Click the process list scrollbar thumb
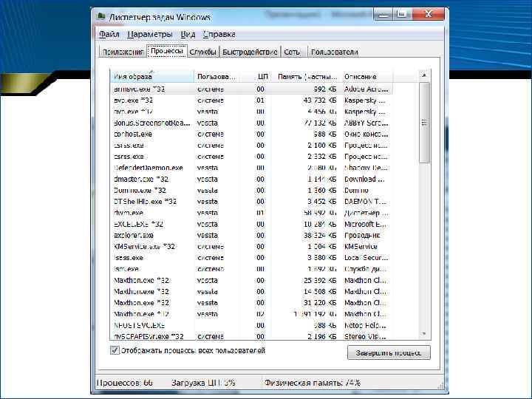The image size is (532, 399). 424,123
